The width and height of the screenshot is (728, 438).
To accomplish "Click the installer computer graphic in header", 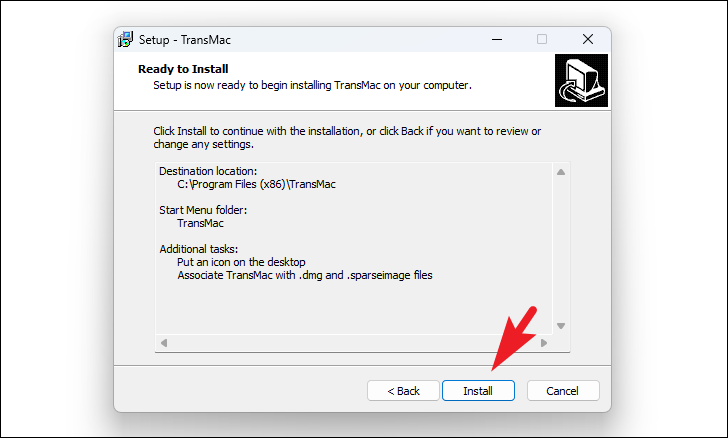I will [581, 80].
